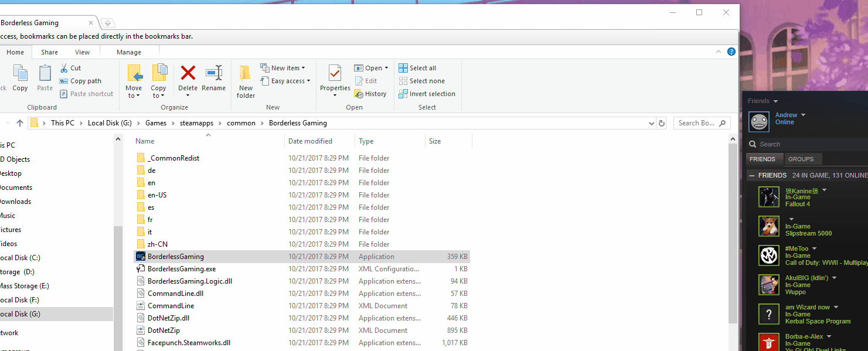868x351 pixels.
Task: Click the Edit command in Open group
Action: 366,81
